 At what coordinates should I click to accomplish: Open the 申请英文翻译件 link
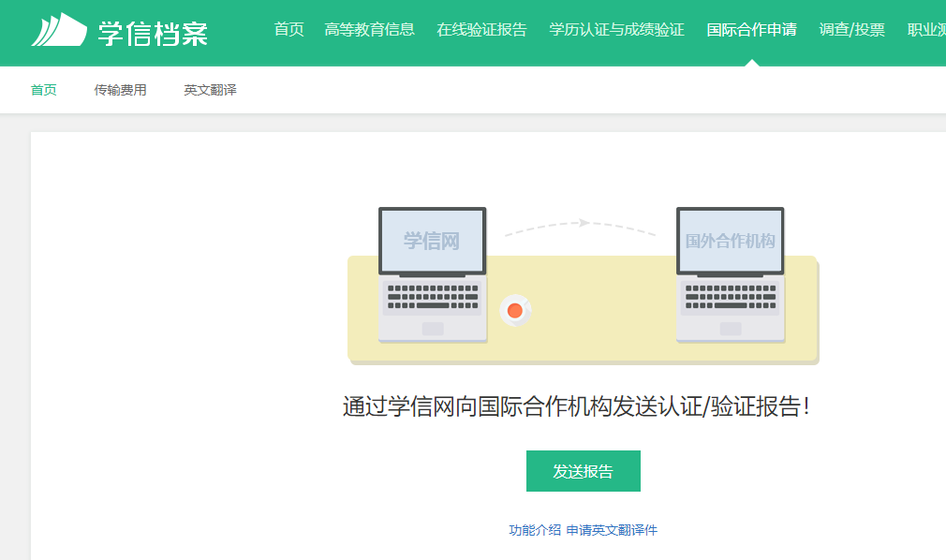click(x=612, y=530)
